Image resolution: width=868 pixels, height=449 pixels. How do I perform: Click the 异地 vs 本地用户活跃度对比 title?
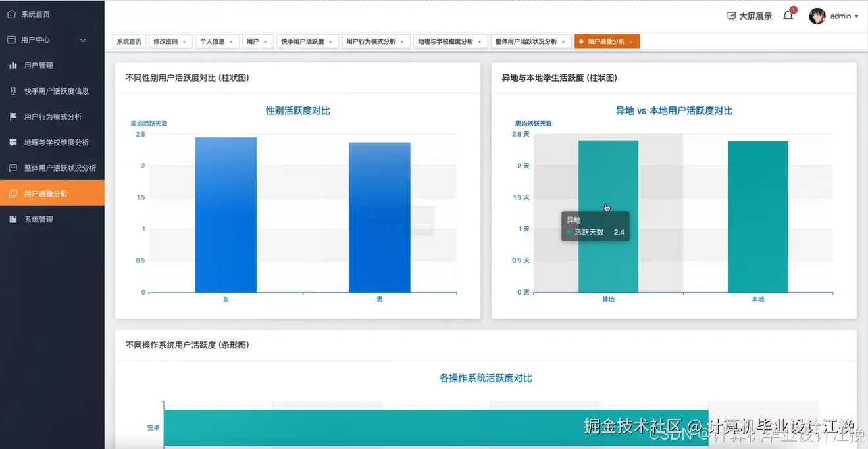[674, 111]
